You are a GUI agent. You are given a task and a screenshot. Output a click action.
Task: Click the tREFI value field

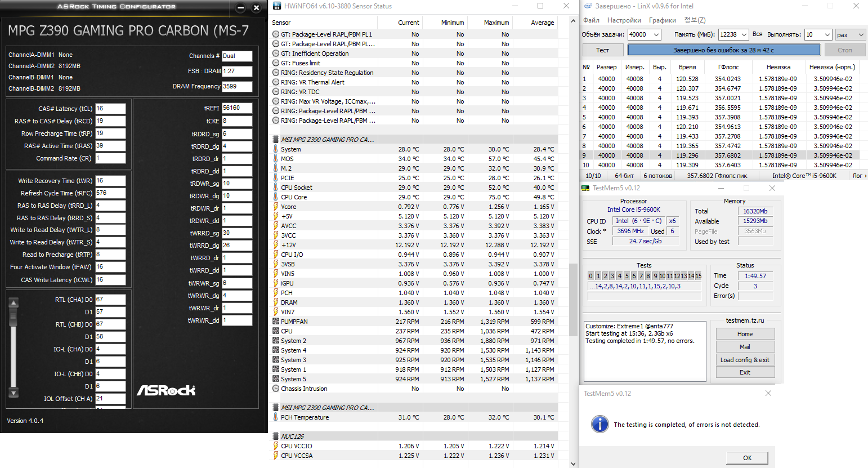pos(237,108)
